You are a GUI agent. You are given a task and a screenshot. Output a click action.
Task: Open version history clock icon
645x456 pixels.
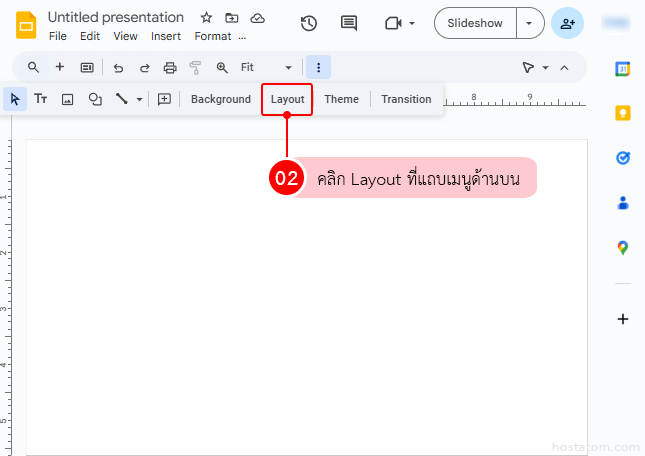[x=309, y=23]
